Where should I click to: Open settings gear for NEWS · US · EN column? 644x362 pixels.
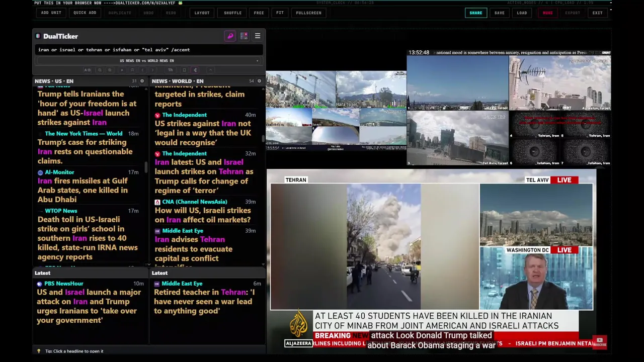click(142, 81)
